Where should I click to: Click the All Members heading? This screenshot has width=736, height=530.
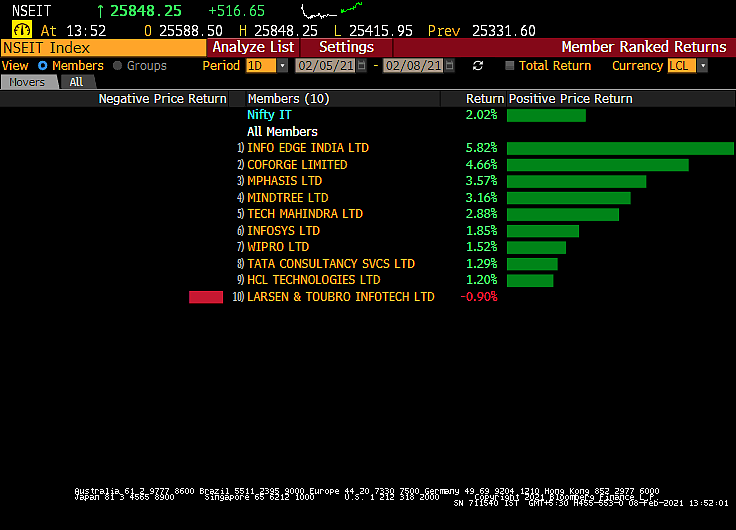[x=282, y=132]
